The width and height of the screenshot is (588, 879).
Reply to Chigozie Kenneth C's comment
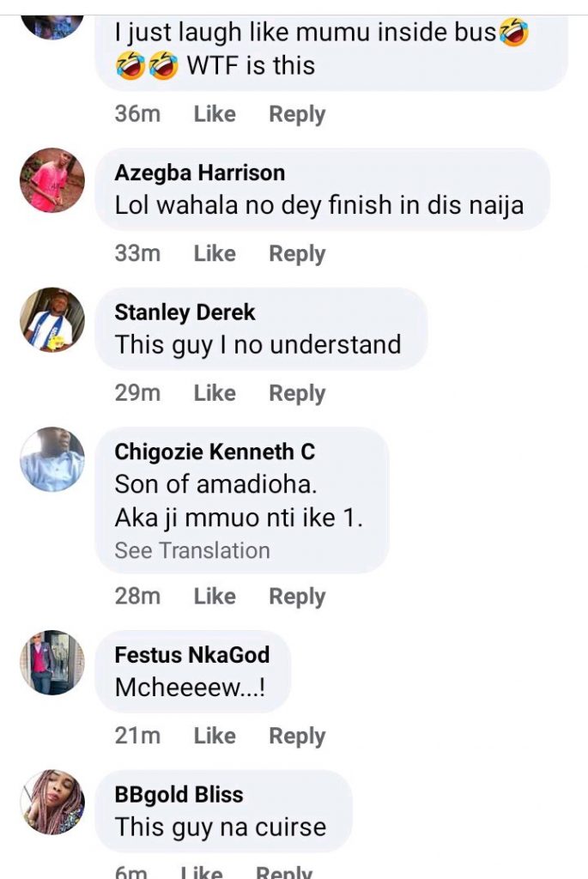coord(297,597)
